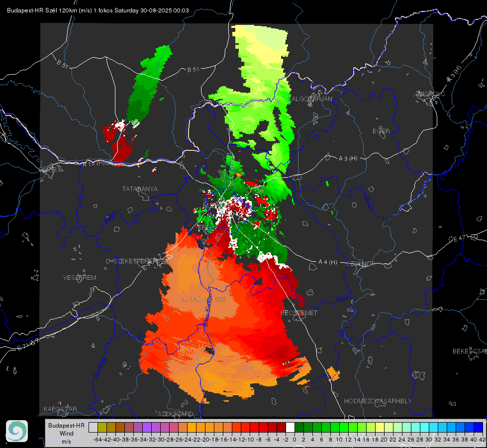
Task: Click the -64 legend tick label
Action: point(97,440)
